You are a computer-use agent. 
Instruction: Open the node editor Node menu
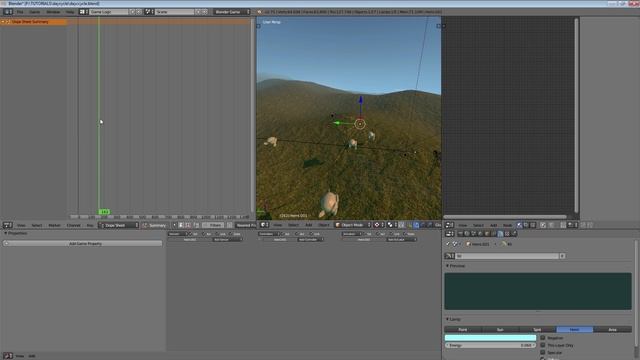(507, 225)
